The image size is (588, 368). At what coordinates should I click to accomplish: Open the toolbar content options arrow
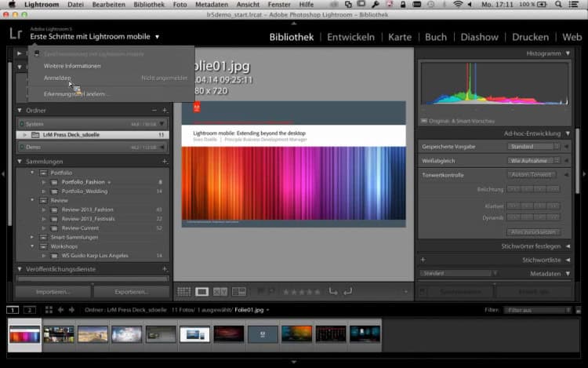(406, 291)
